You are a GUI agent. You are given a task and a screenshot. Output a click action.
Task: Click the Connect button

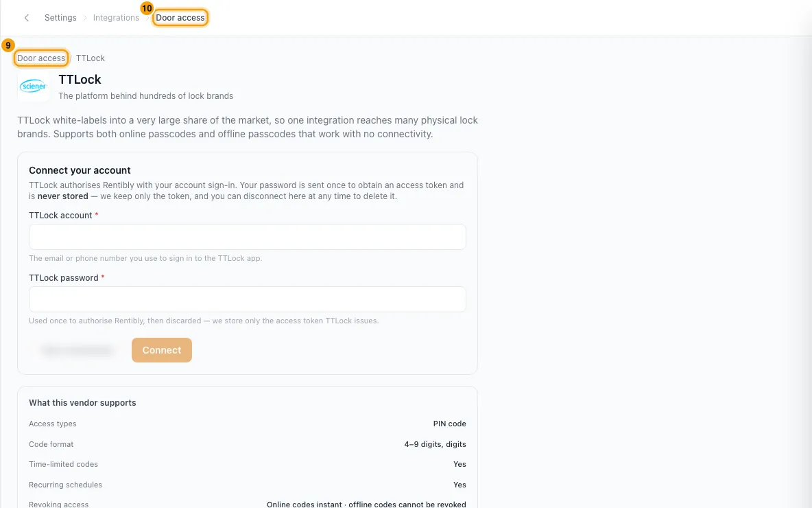click(x=162, y=350)
